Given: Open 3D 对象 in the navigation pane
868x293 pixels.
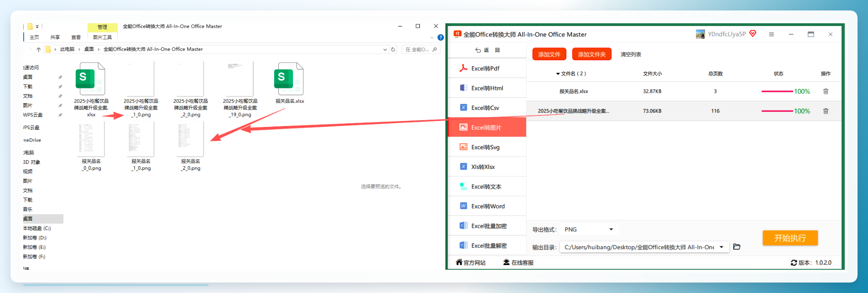Looking at the screenshot, I should 31,162.
